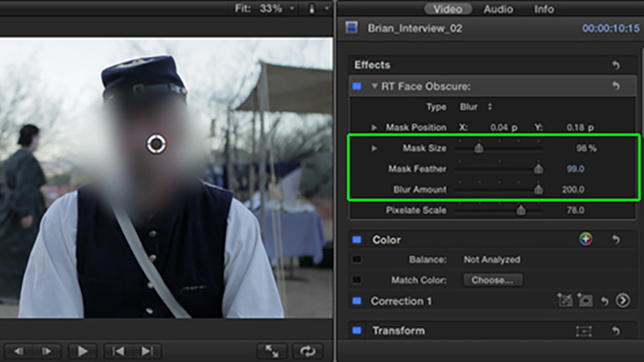Disable the RT Face Obscure effect checkbox
644x362 pixels.
click(x=357, y=86)
